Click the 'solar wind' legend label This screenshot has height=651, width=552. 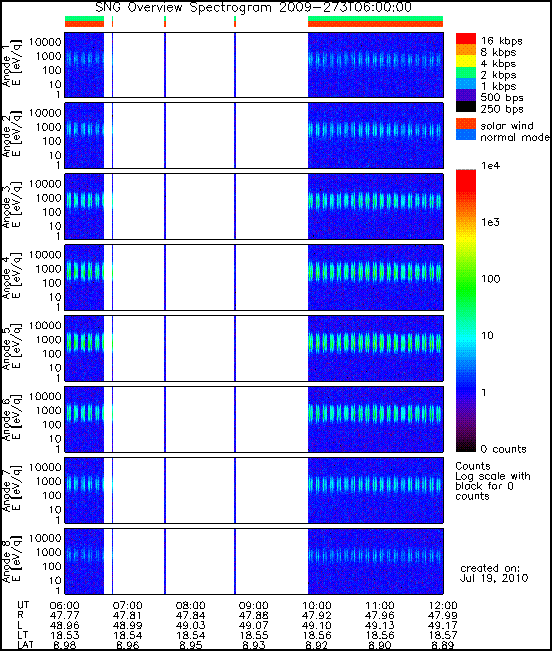(507, 126)
